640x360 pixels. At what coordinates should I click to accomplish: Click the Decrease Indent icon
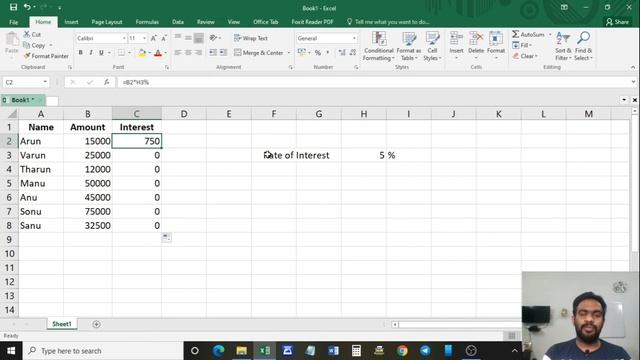213,53
